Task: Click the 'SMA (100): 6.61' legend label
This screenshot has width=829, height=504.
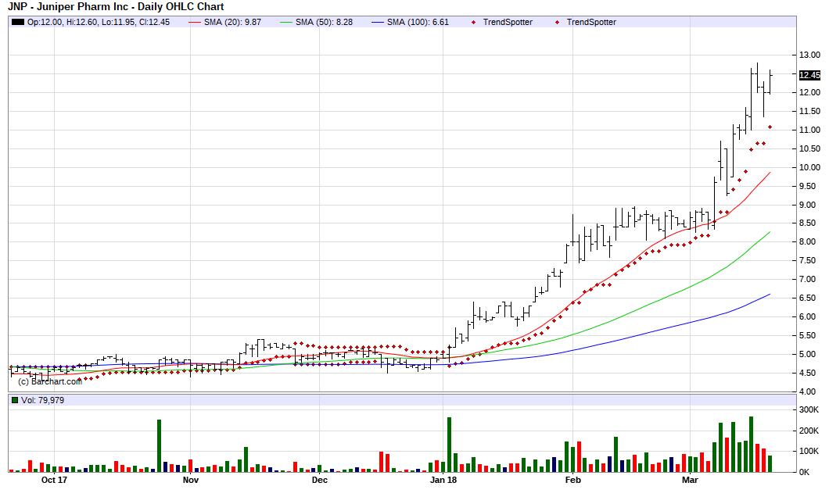Action: [418, 22]
